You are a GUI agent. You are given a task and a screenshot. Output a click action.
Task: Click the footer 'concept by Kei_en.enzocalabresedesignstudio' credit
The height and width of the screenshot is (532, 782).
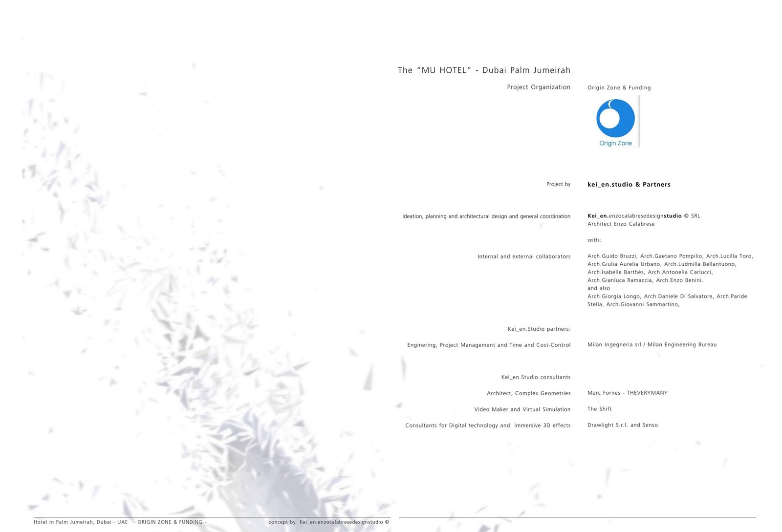coord(328,522)
